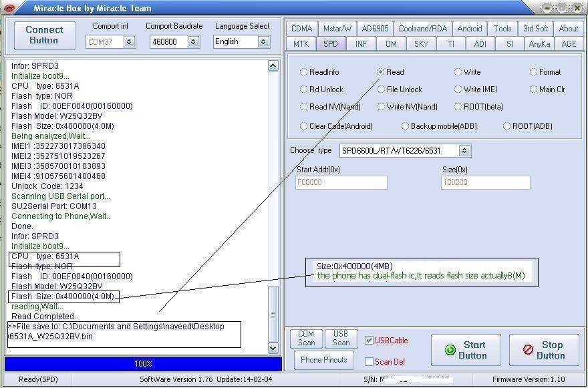
Task: Select the Format radio option
Action: (x=534, y=72)
